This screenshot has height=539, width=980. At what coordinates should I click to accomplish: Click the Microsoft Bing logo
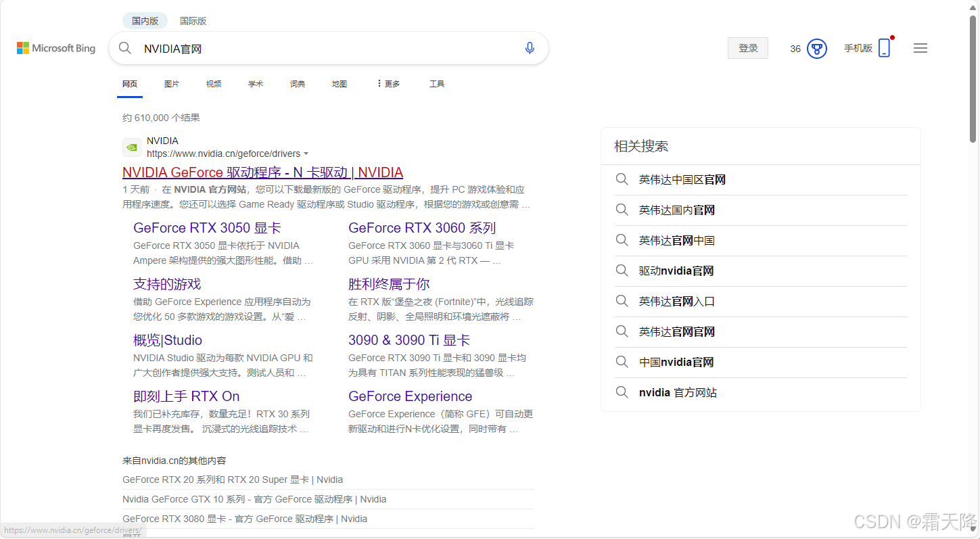pyautogui.click(x=56, y=48)
